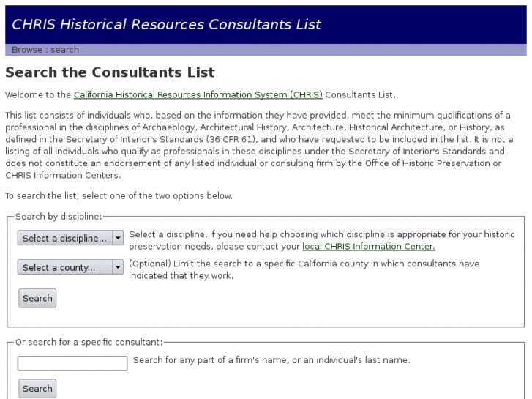Click the arrow on the county selector

point(118,268)
